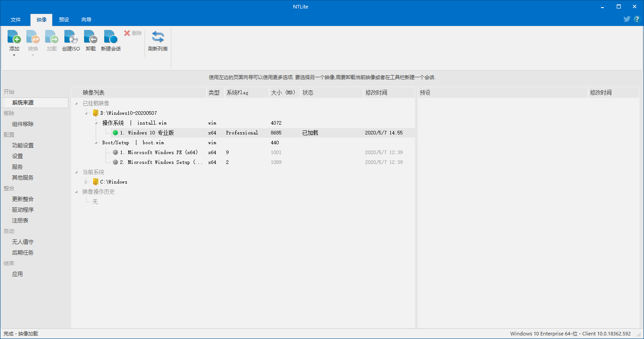Switch to the 预设 tab
644x339 pixels.
click(64, 20)
